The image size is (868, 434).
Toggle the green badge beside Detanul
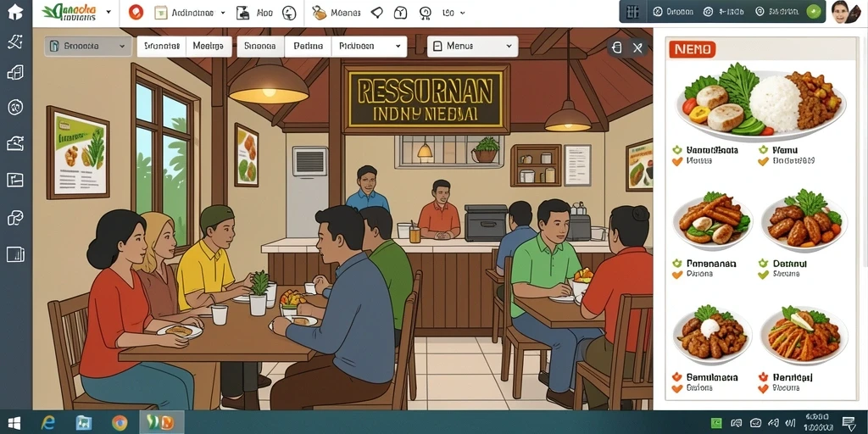pos(764,264)
